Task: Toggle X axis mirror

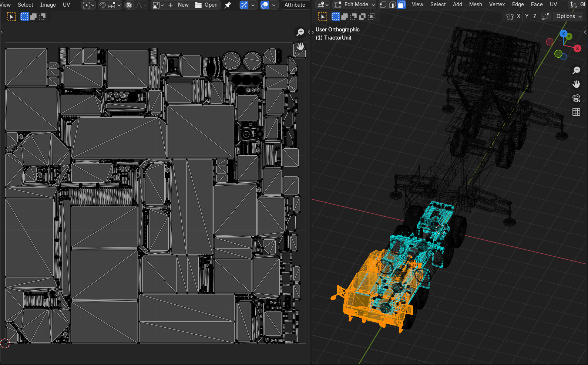Action: tap(519, 16)
